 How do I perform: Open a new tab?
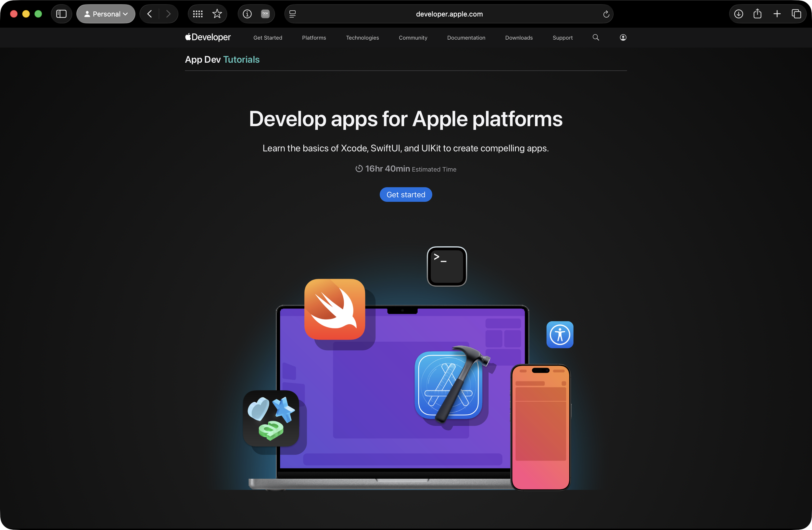pyautogui.click(x=777, y=14)
